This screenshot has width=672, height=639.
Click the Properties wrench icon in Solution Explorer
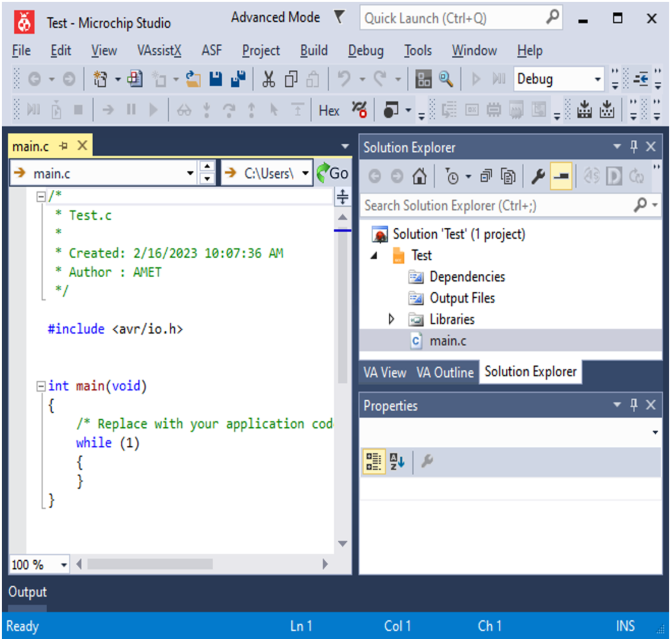click(538, 176)
